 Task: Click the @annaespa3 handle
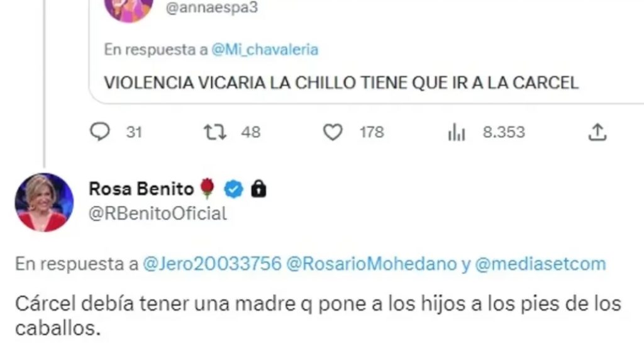pyautogui.click(x=211, y=8)
